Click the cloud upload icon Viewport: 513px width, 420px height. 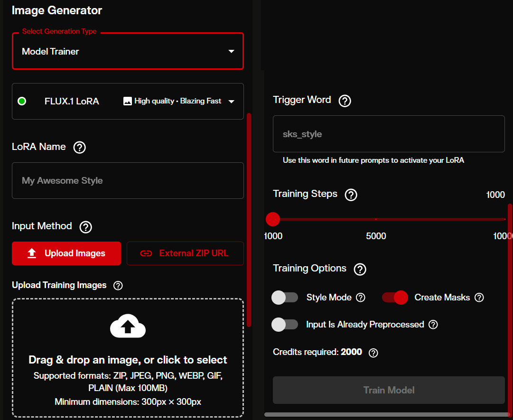128,326
